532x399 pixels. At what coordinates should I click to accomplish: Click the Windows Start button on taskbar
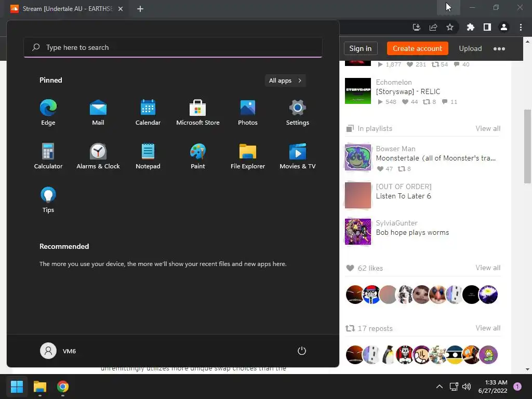[17, 387]
